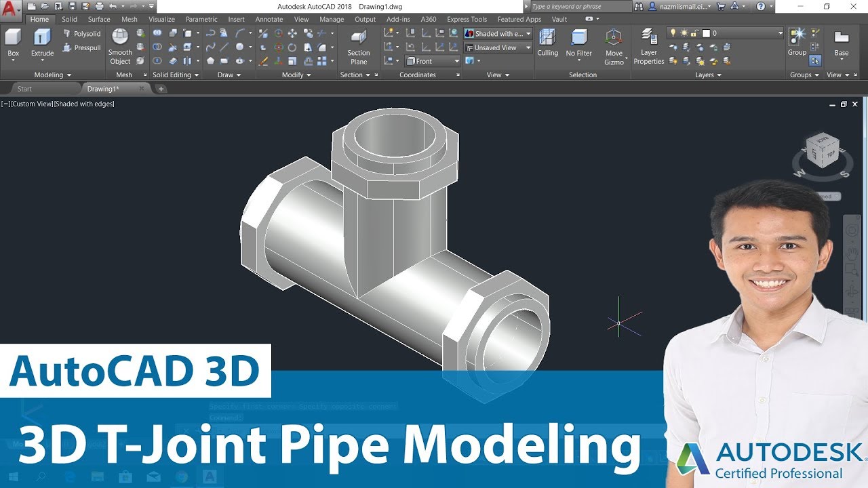Screen dimensions: 868x488
Task: Click the Smooth Object mesh tool
Action: click(120, 46)
